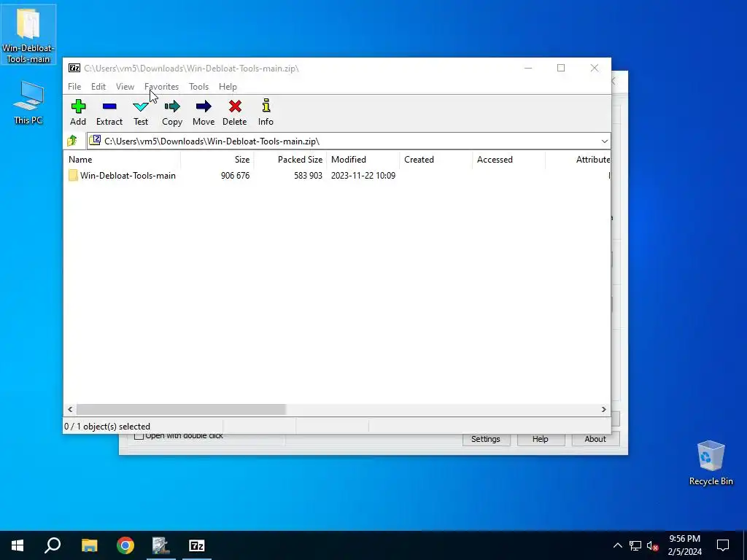Show hidden system tray icons
Screen dimensions: 747x560
click(x=617, y=545)
